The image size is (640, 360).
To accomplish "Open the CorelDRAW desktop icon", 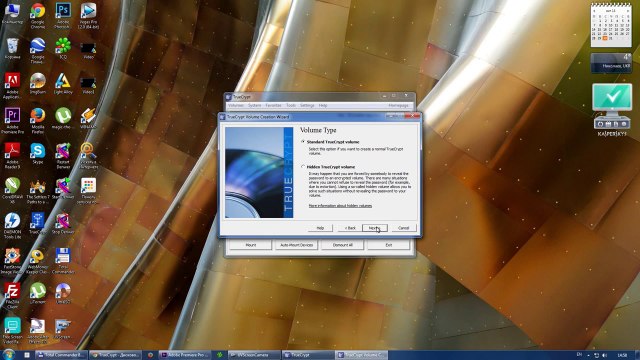I will tap(12, 190).
